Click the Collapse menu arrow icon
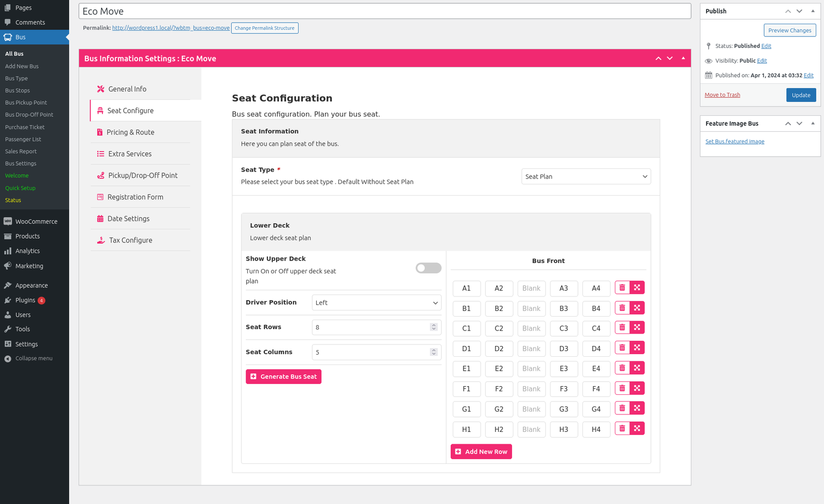 [x=8, y=359]
